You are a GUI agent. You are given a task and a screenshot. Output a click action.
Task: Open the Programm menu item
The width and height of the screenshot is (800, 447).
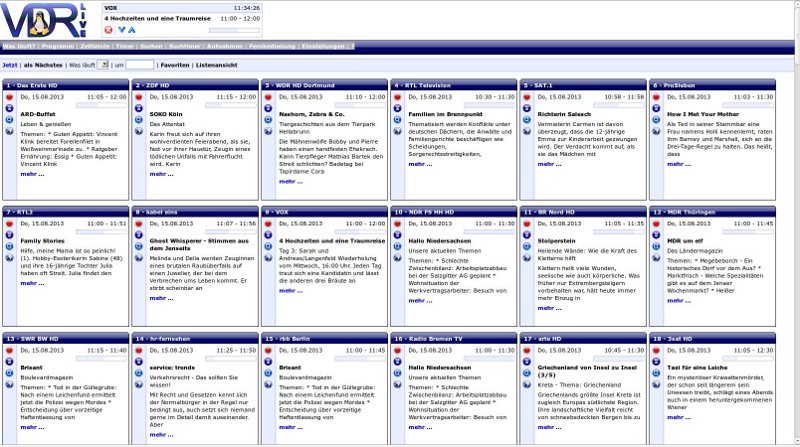coord(58,46)
